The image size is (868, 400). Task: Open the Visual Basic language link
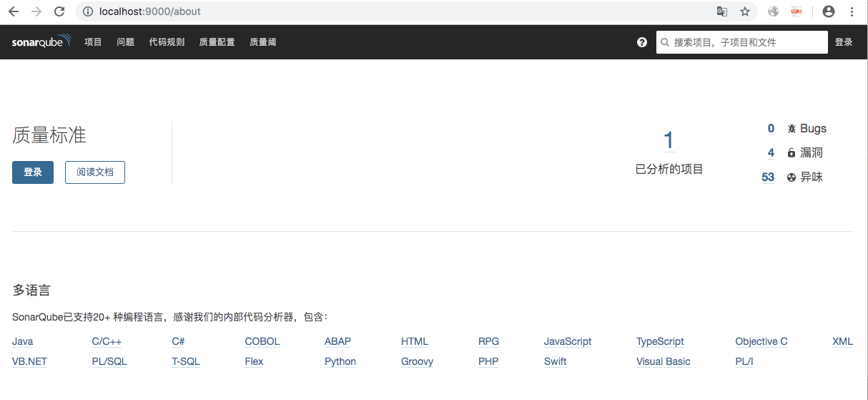(664, 362)
